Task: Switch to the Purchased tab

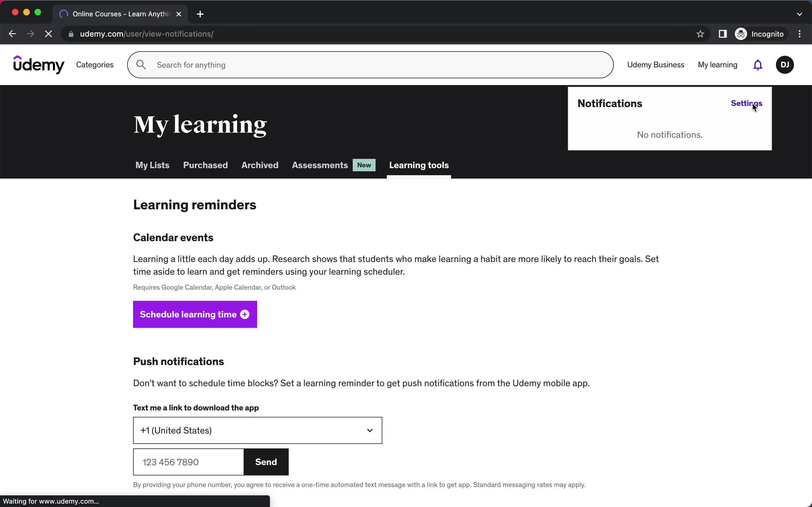Action: (205, 165)
